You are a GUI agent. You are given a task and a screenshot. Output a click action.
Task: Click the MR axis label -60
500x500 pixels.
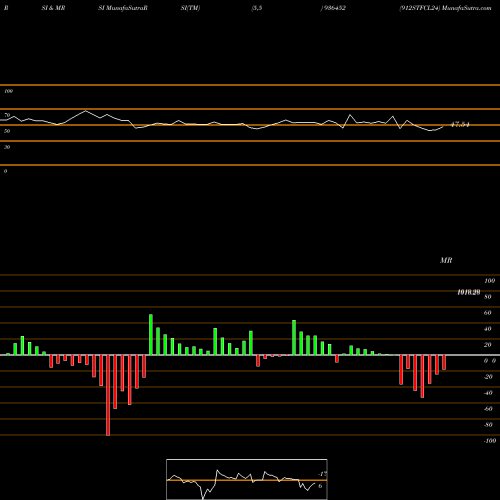[488, 409]
